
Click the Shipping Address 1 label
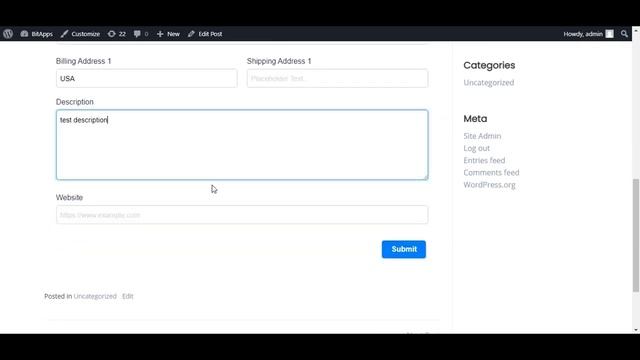pos(279,61)
